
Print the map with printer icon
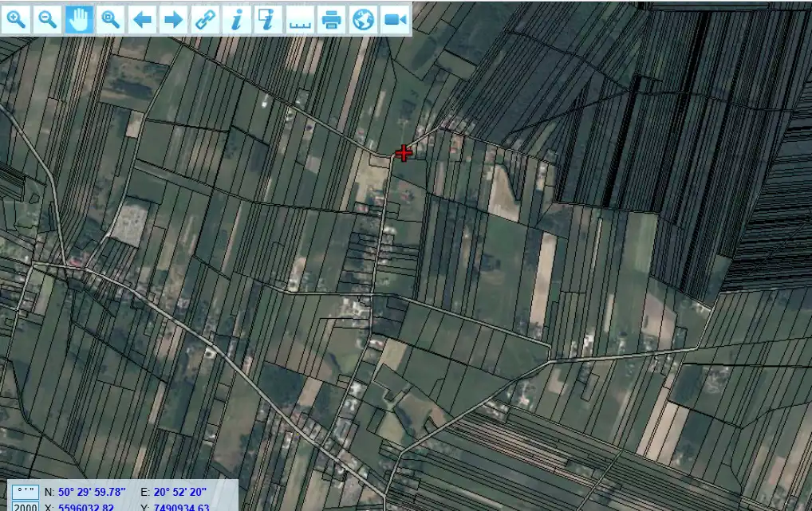(331, 20)
